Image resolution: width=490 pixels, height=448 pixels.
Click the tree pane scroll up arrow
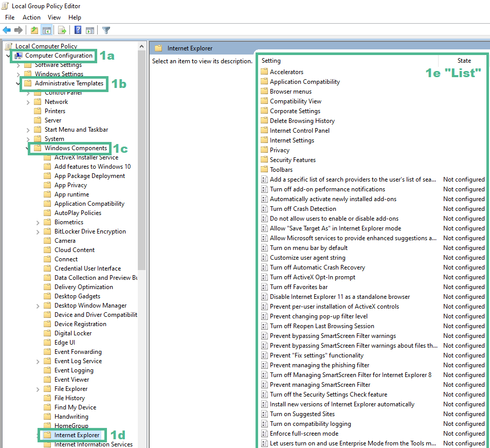[x=142, y=46]
